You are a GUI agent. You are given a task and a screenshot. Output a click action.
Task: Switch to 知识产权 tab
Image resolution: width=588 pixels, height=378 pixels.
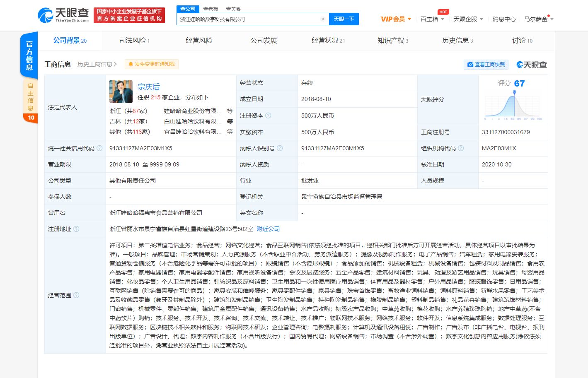click(393, 41)
